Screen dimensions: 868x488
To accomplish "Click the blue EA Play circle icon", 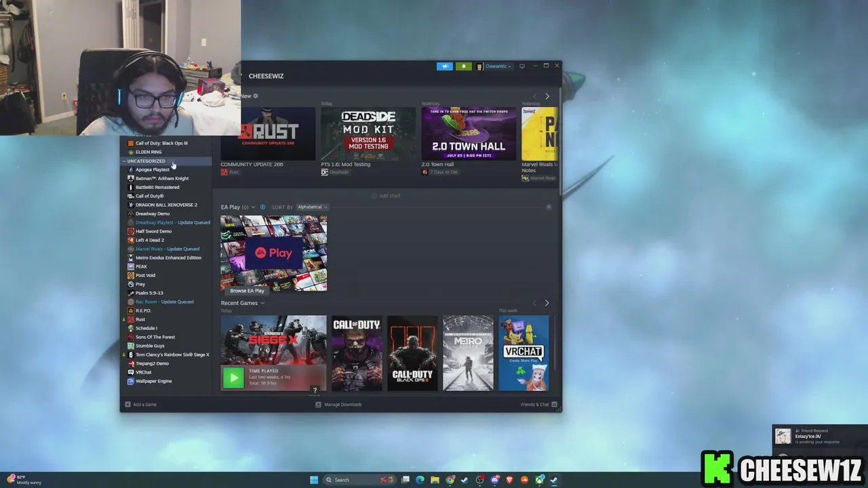I will (x=263, y=207).
